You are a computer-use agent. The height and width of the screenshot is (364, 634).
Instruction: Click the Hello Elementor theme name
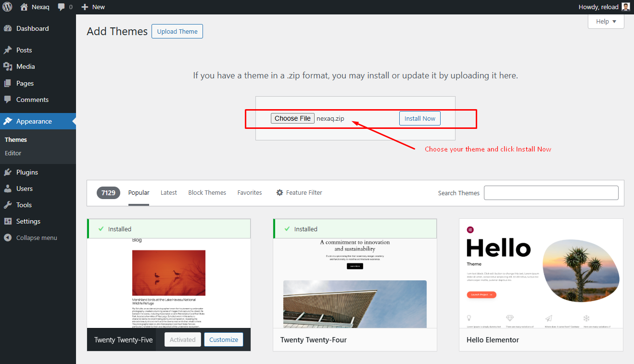click(493, 339)
